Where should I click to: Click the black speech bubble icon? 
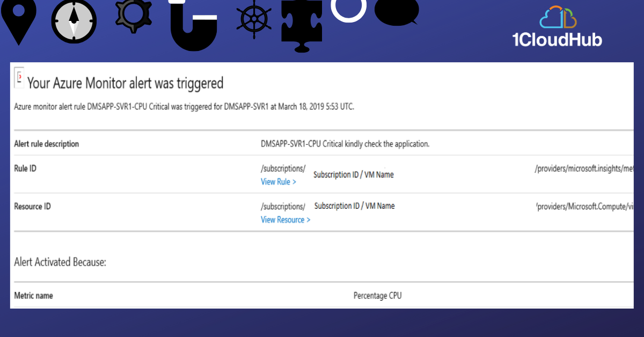[396, 12]
